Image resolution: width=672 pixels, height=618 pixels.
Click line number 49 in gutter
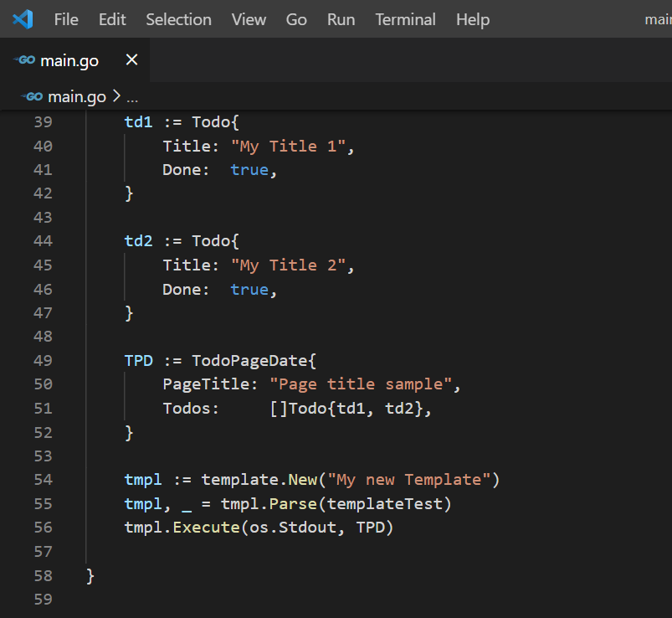pyautogui.click(x=43, y=361)
